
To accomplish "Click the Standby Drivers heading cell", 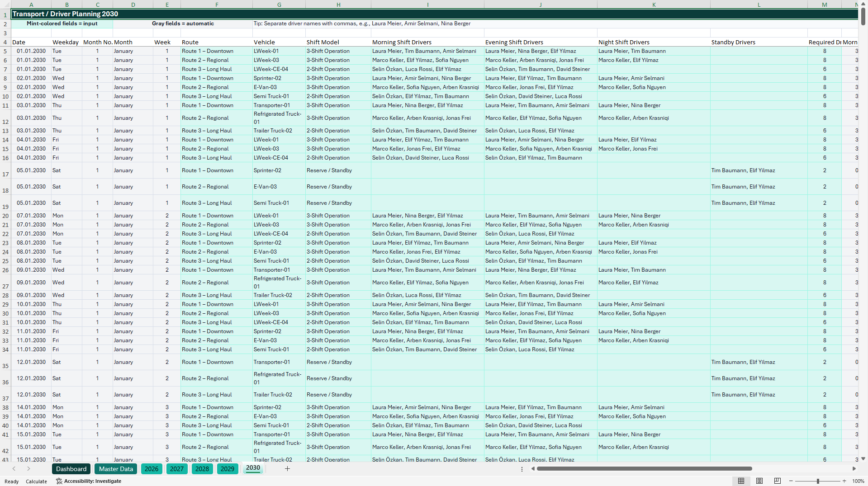I will (x=759, y=42).
